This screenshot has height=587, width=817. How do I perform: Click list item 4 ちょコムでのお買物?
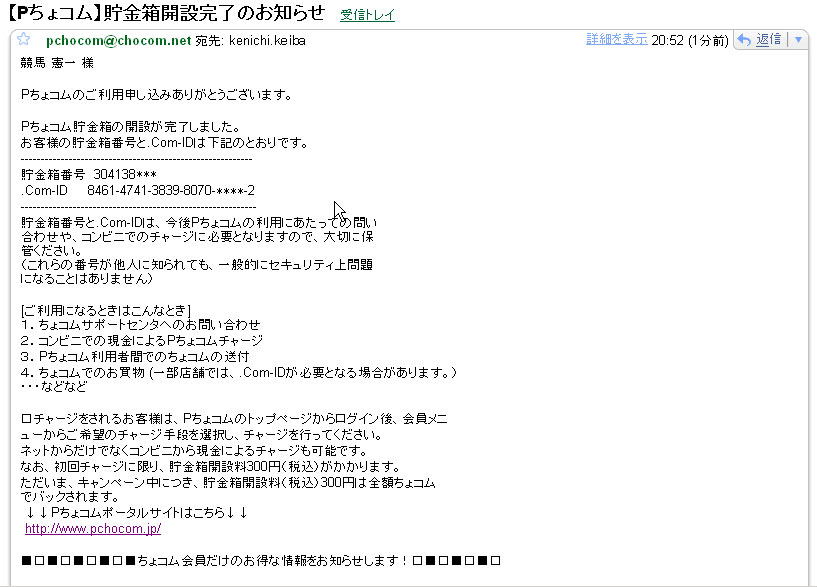tap(239, 373)
